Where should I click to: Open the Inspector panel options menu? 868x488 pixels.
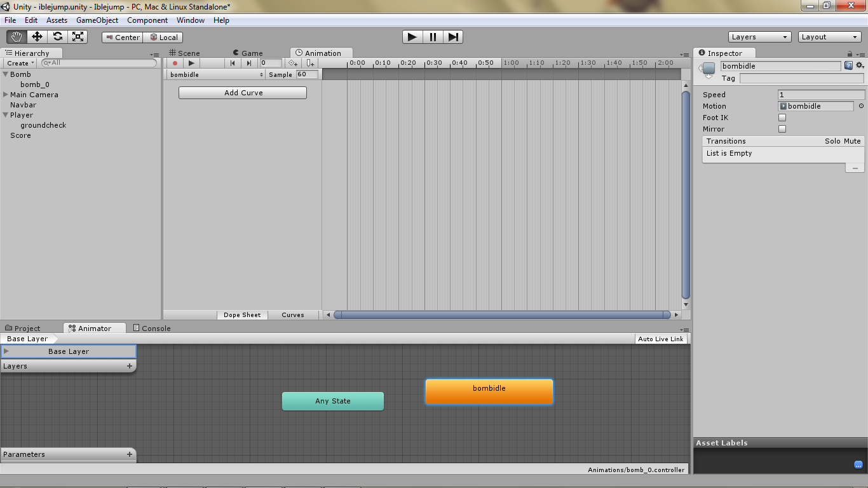pos(860,54)
